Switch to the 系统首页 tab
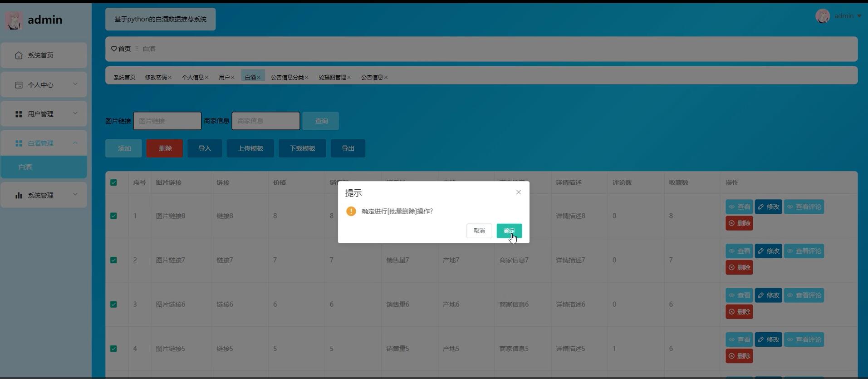868x379 pixels. point(124,77)
